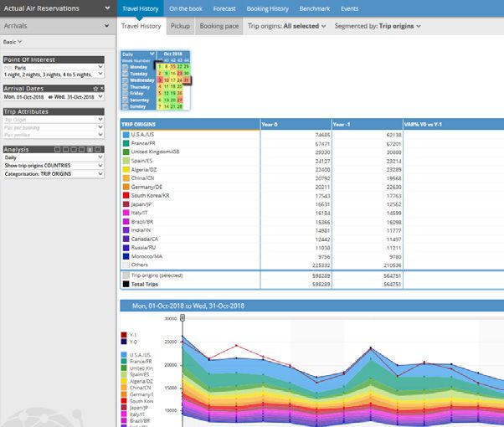Switch to the Forecast tab
Screen dimensions: 504x427
(224, 8)
